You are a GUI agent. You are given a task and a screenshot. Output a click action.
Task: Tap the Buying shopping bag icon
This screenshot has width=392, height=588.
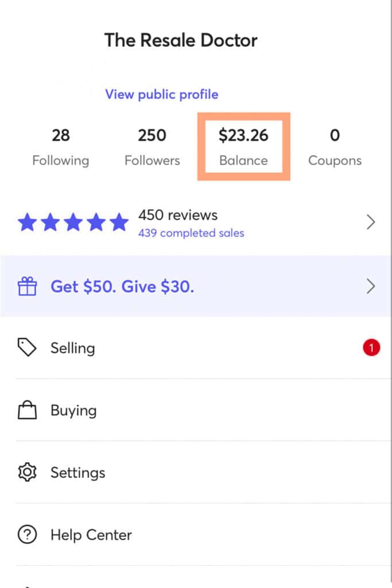click(27, 410)
